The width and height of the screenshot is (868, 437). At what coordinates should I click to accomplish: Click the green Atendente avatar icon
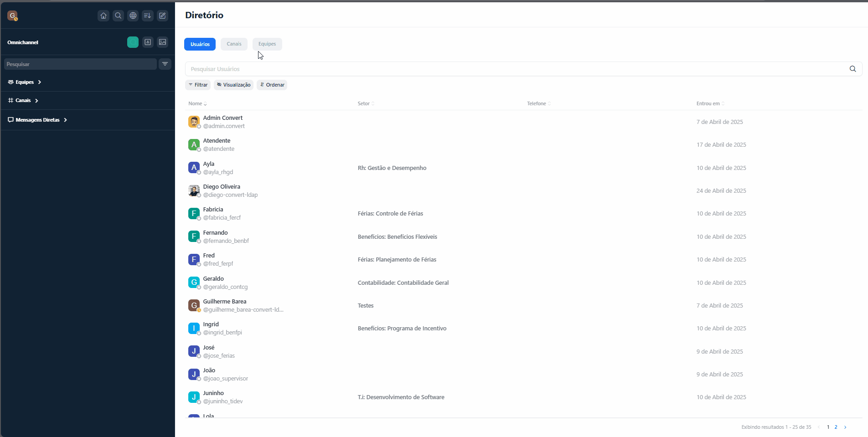pos(194,144)
